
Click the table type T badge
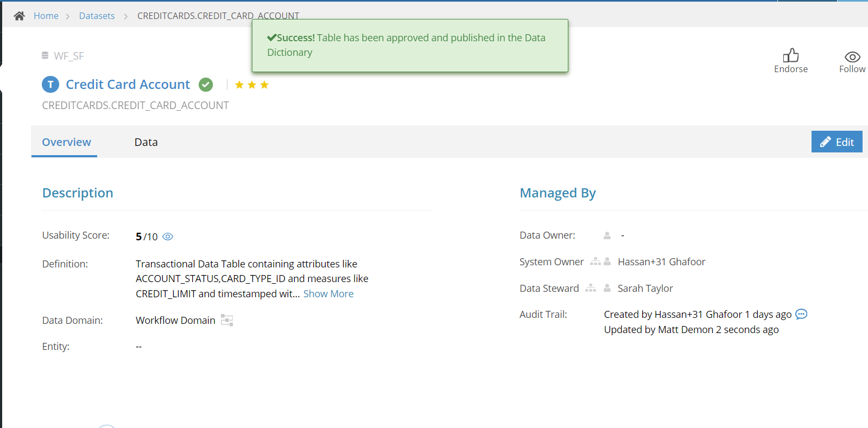(x=50, y=85)
